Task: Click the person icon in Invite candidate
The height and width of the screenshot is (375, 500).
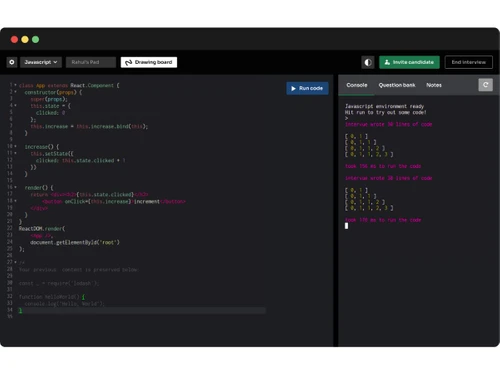Action: click(x=387, y=62)
